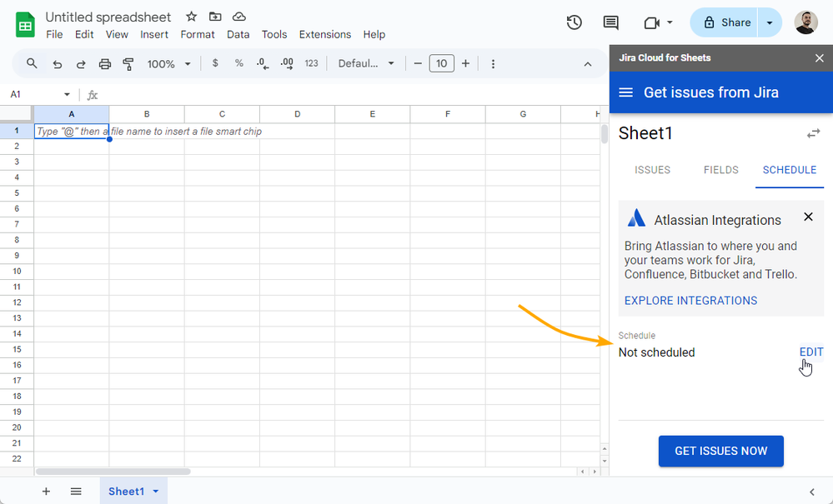Open the font family Default dropdown

[366, 63]
